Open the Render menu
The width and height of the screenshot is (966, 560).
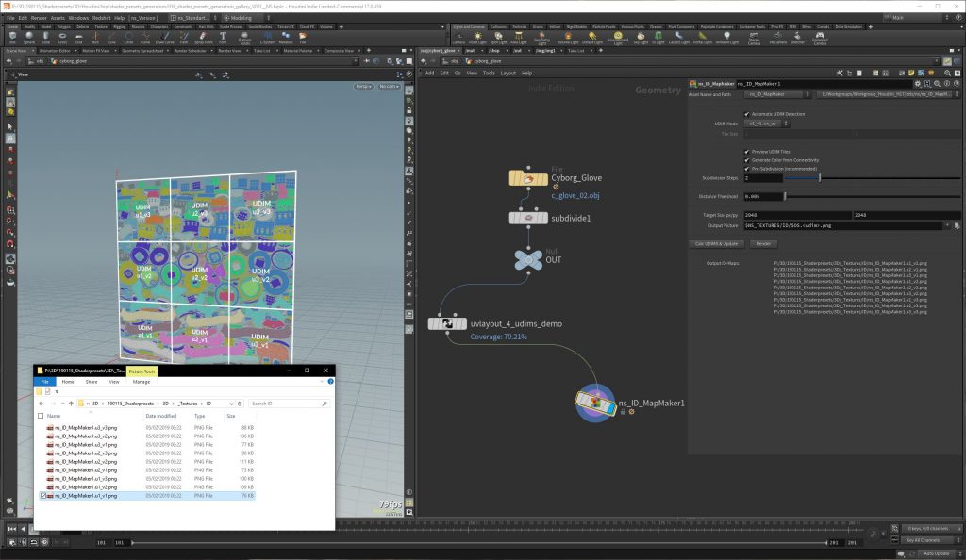39,16
